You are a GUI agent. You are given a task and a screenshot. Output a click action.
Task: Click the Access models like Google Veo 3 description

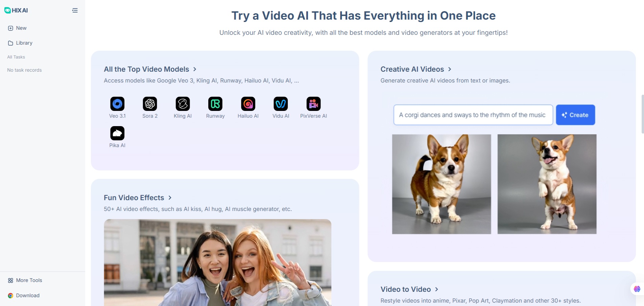pos(201,80)
